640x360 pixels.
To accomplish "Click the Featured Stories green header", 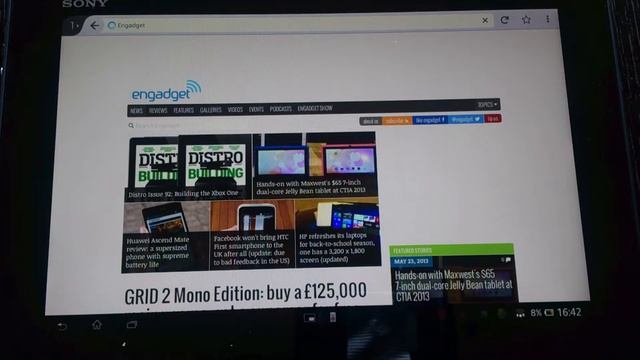I will 451,249.
